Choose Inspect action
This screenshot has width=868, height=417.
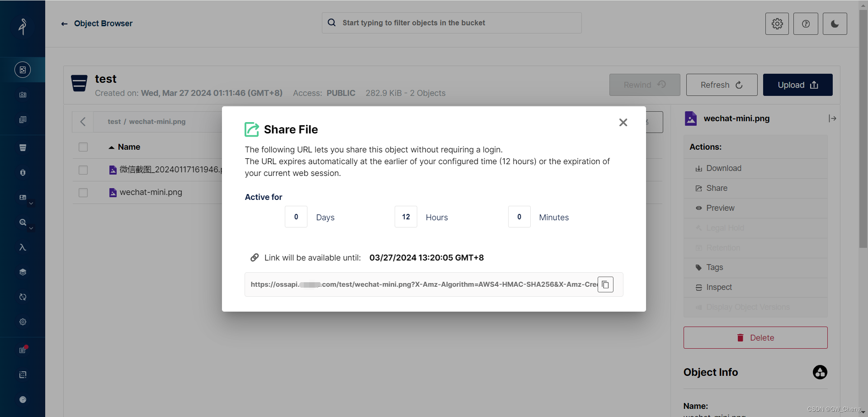tap(755, 287)
